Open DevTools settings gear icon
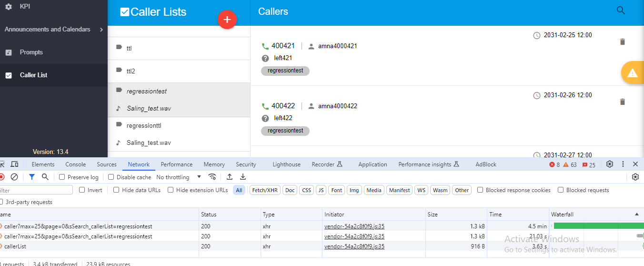This screenshot has width=644, height=266. pos(609,164)
